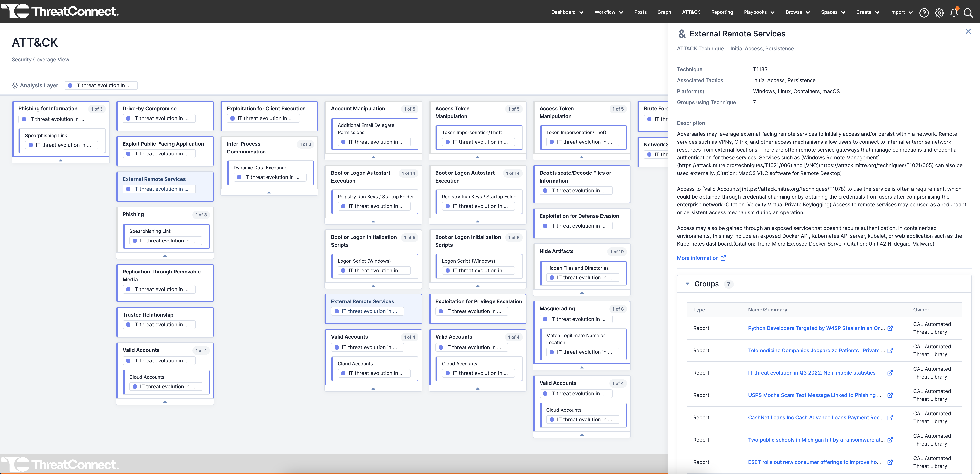This screenshot has width=980, height=474.
Task: Select Exploitation for Privilege Escalation card
Action: [x=477, y=309]
